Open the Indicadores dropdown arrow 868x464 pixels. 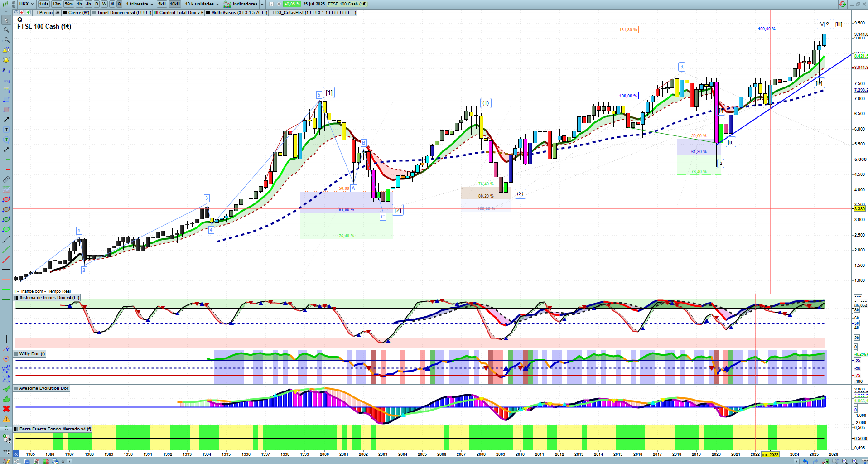point(262,4)
